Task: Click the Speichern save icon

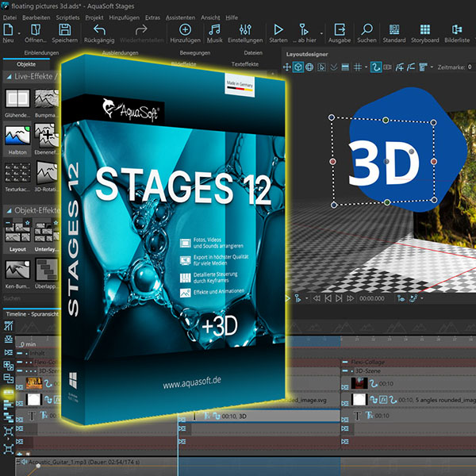Action: (x=64, y=30)
